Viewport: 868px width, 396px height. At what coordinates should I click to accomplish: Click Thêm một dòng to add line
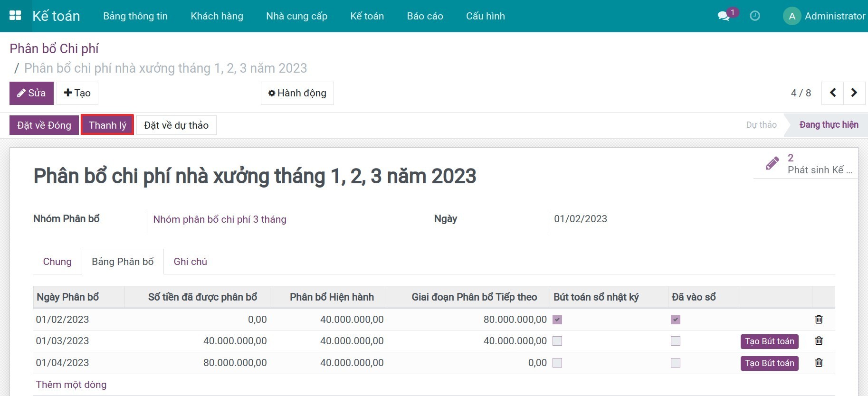point(71,385)
